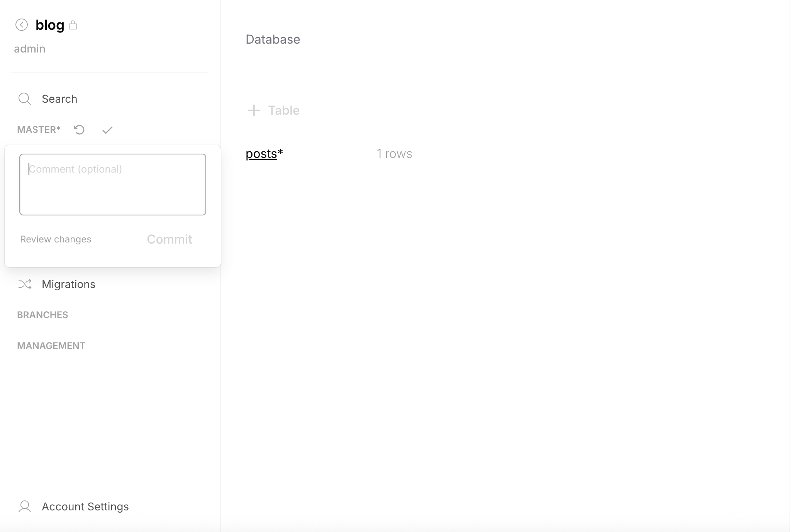Expand the BRANCHES section
Viewport: 790px width, 532px height.
(42, 315)
